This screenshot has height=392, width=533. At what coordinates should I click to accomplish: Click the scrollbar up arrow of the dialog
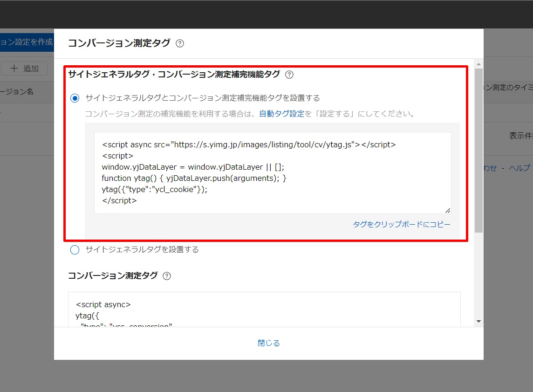coord(478,63)
